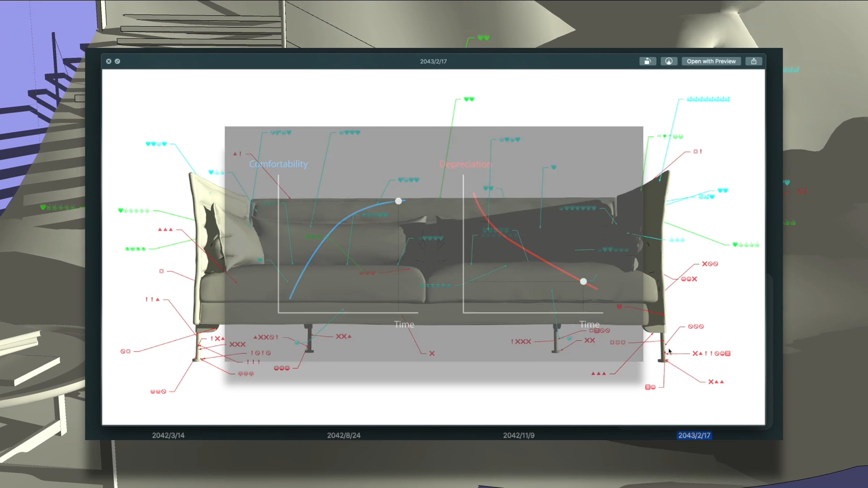Click the Time label under the Comfortability graph
868x488 pixels.
coord(404,324)
